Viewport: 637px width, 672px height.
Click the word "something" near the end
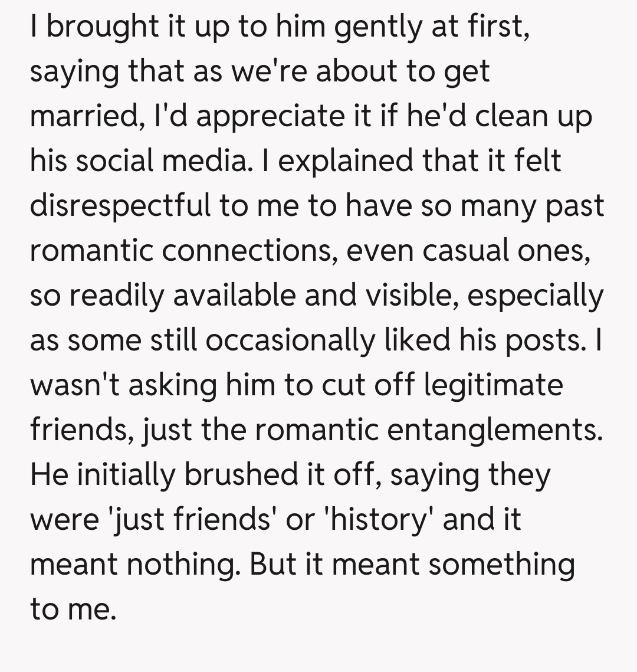point(501,564)
